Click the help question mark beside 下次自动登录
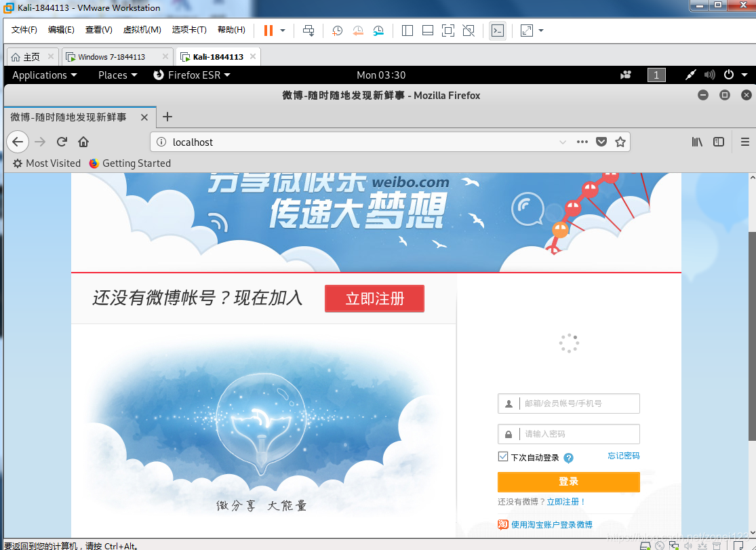The image size is (756, 550). 568,458
